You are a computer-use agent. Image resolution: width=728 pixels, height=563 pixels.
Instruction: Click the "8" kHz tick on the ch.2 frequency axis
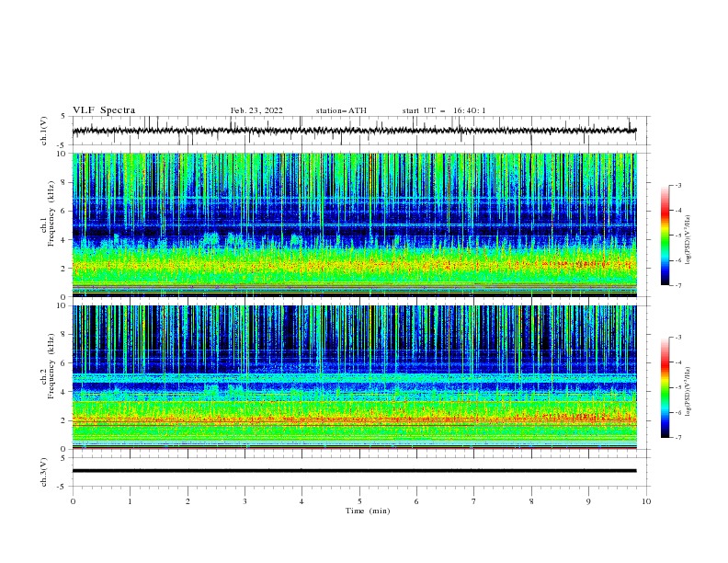point(63,335)
